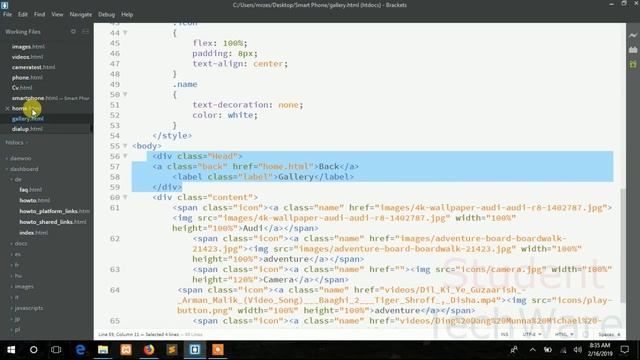Open images.html in working files

(28, 47)
